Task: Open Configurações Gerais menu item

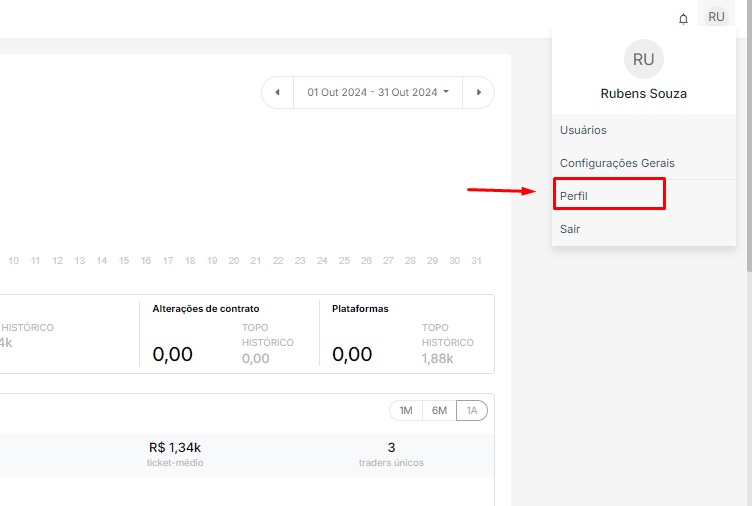Action: (617, 163)
